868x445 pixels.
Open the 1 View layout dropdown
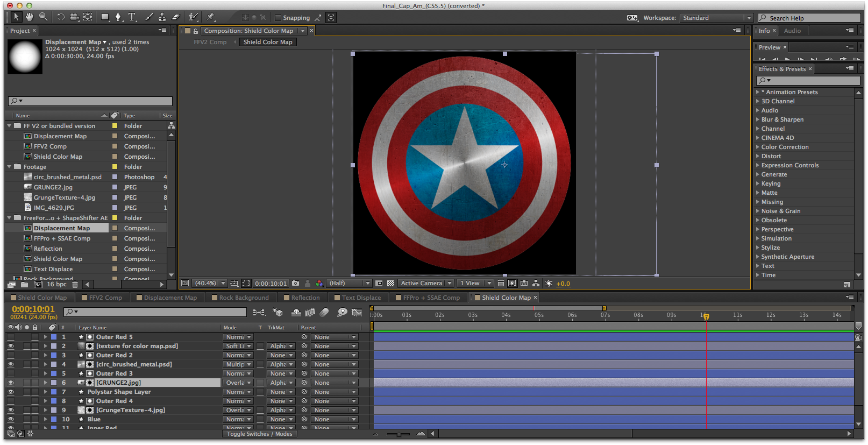pos(475,283)
